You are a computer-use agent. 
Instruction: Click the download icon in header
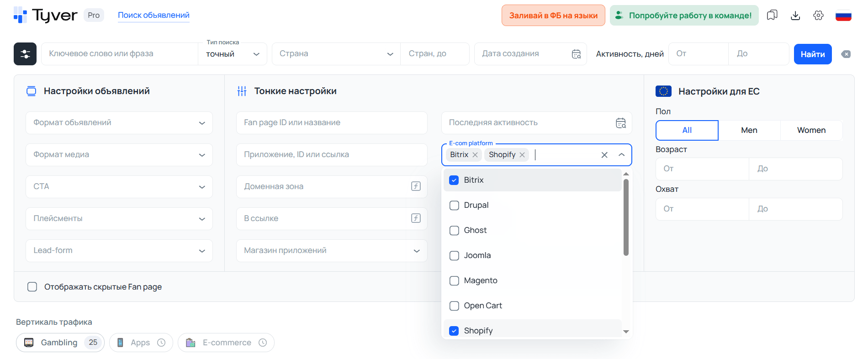click(795, 15)
